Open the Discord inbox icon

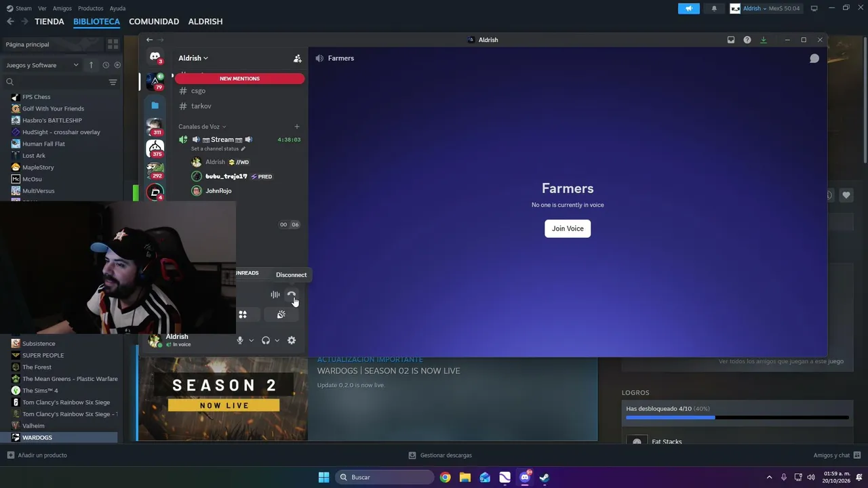731,40
